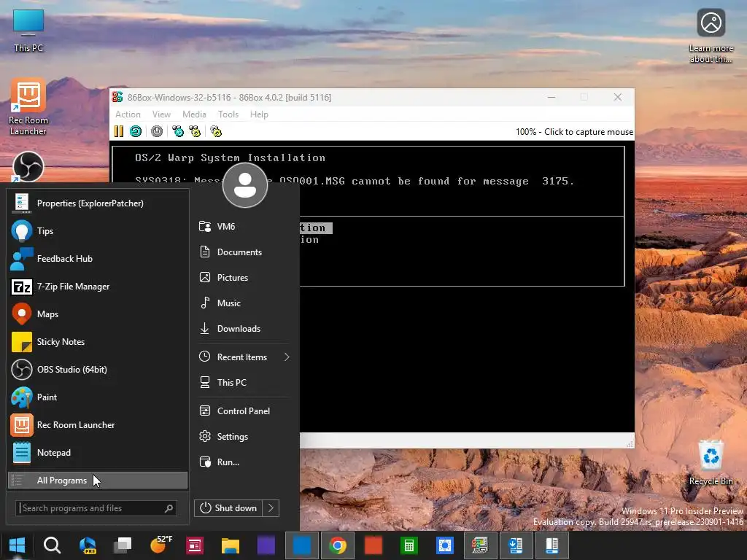Viewport: 747px width, 560px height.
Task: Open This PC from the Start menu right pane
Action: [x=244, y=382]
